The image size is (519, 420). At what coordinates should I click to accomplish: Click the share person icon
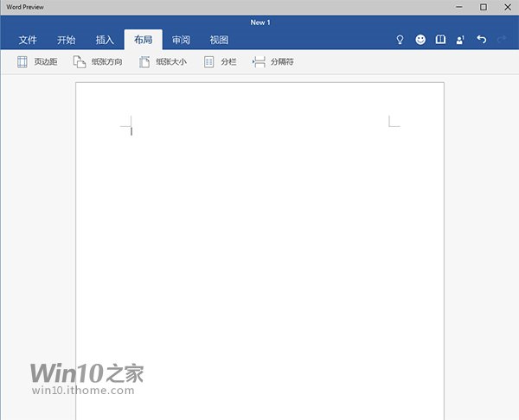pos(460,40)
